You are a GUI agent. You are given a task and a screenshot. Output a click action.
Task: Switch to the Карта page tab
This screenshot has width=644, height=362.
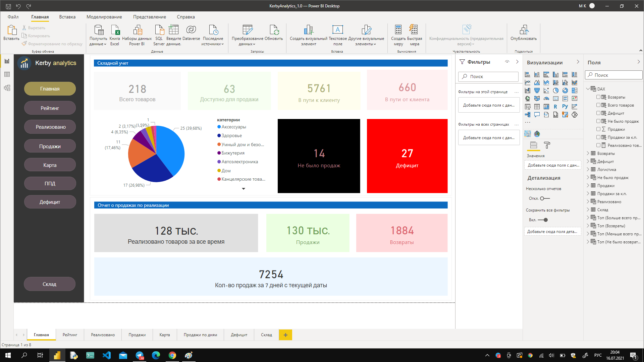pos(164,335)
